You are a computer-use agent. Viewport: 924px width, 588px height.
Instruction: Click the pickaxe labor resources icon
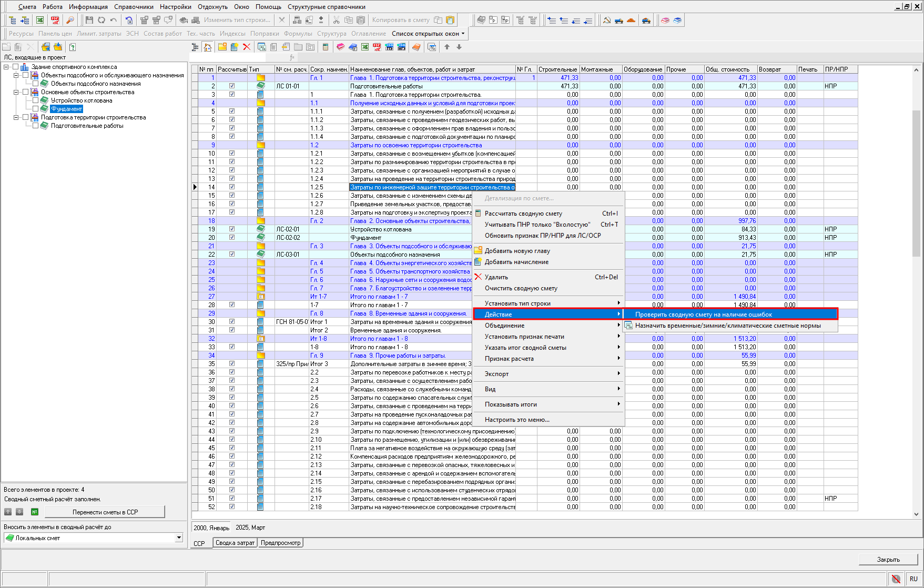click(606, 20)
